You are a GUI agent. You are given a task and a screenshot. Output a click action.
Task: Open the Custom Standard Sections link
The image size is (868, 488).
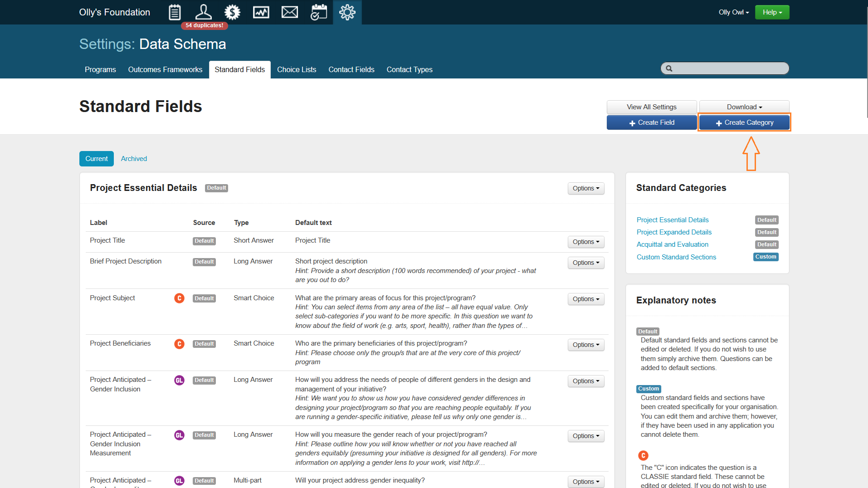(676, 257)
